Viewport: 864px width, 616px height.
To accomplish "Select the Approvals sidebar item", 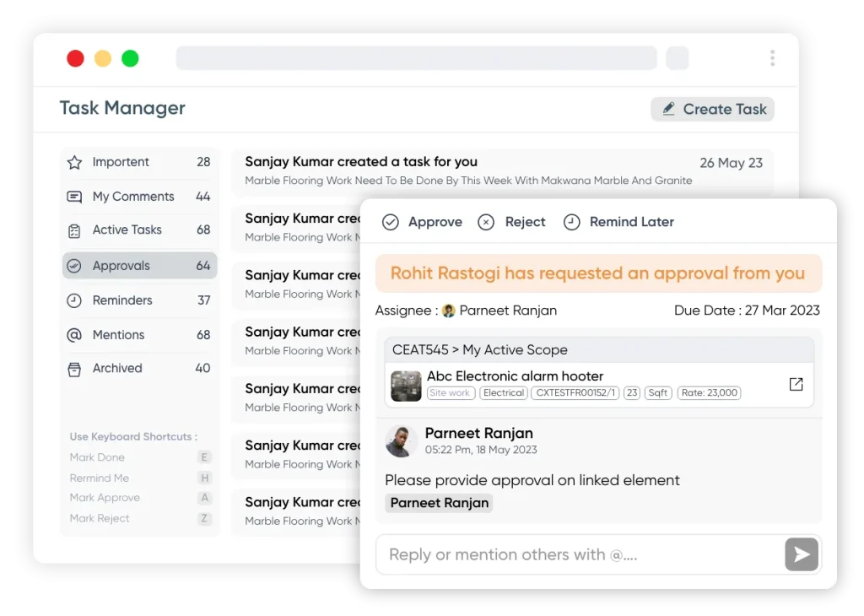I will coord(139,266).
